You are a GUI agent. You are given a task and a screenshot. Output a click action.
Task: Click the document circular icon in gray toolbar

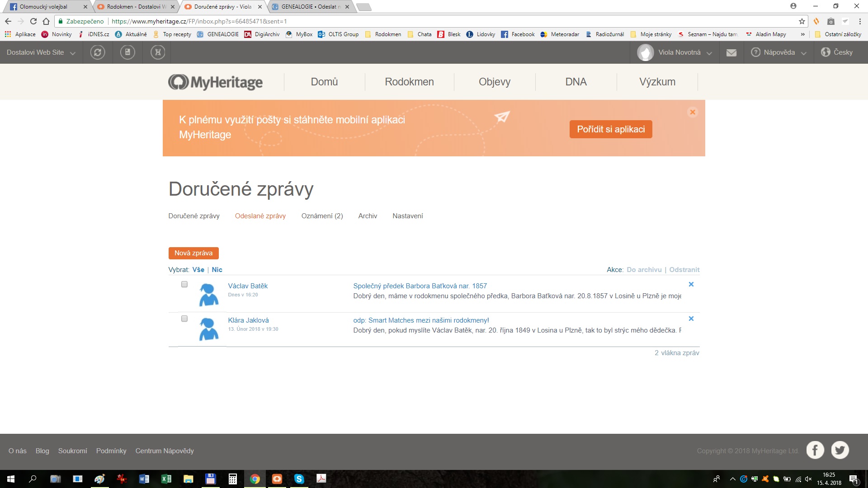click(x=127, y=52)
